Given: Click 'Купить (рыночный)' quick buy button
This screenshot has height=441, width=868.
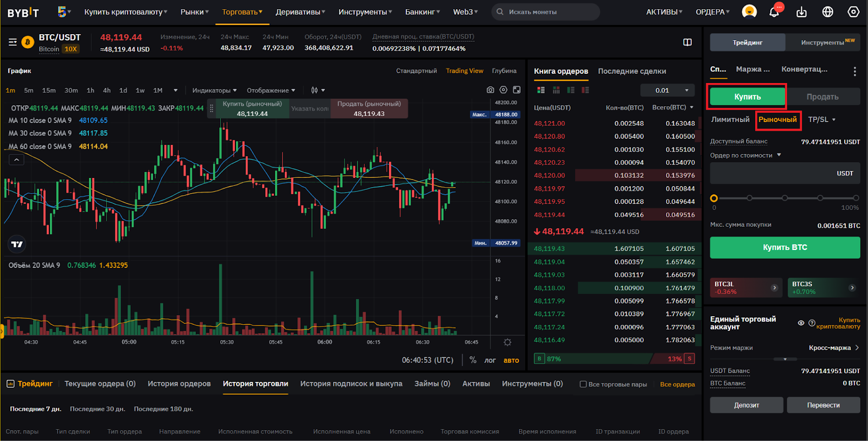Looking at the screenshot, I should [x=252, y=108].
